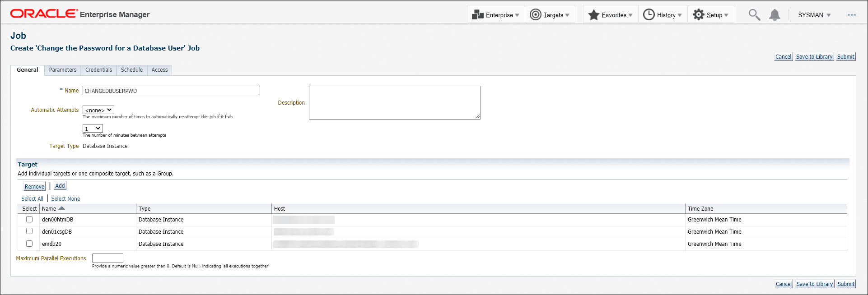Click the Oracle logo
The height and width of the screenshot is (295, 868).
(44, 14)
